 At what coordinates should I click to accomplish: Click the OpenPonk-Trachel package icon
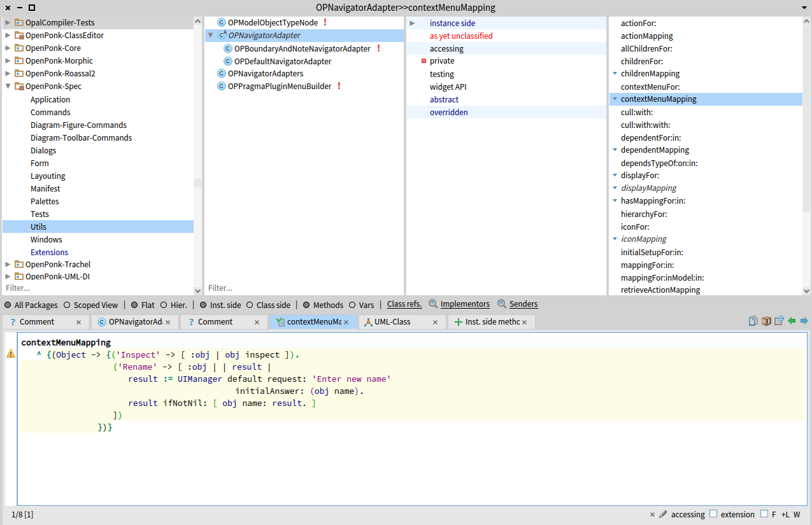20,265
